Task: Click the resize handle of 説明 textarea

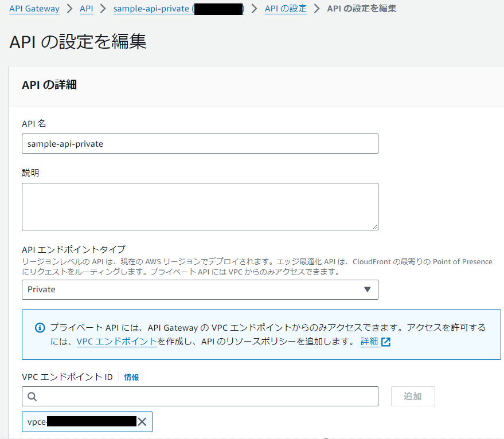Action: point(375,227)
